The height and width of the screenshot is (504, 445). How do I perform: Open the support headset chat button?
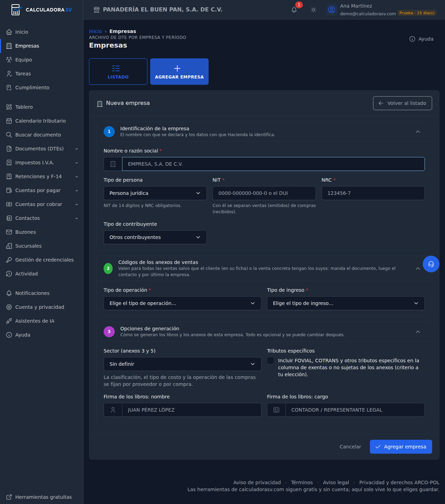tap(431, 264)
